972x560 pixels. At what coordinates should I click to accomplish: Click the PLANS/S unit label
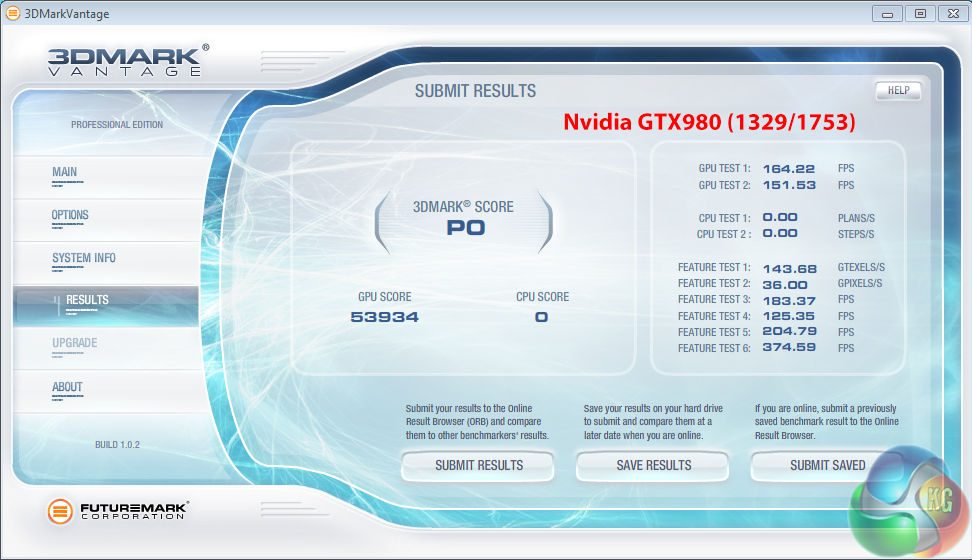856,218
